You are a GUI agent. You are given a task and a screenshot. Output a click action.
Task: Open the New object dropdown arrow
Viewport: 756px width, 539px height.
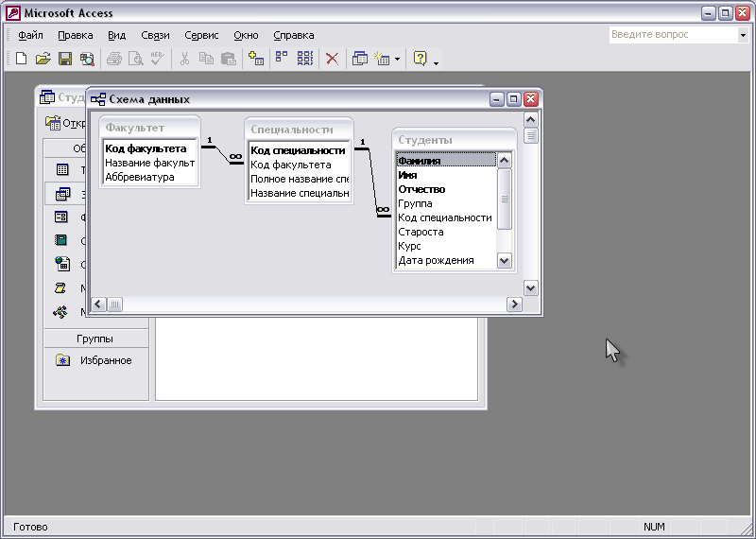tap(397, 60)
